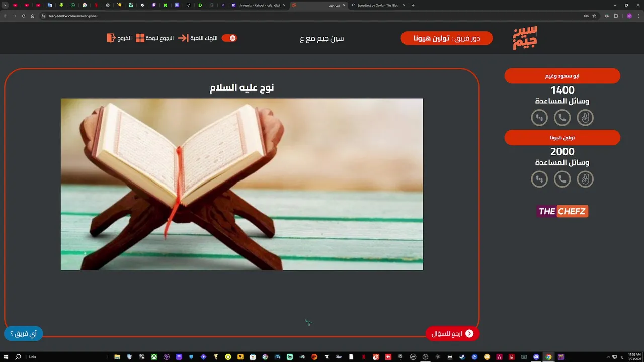Click the Quran picture in the answer panel

pos(242,184)
